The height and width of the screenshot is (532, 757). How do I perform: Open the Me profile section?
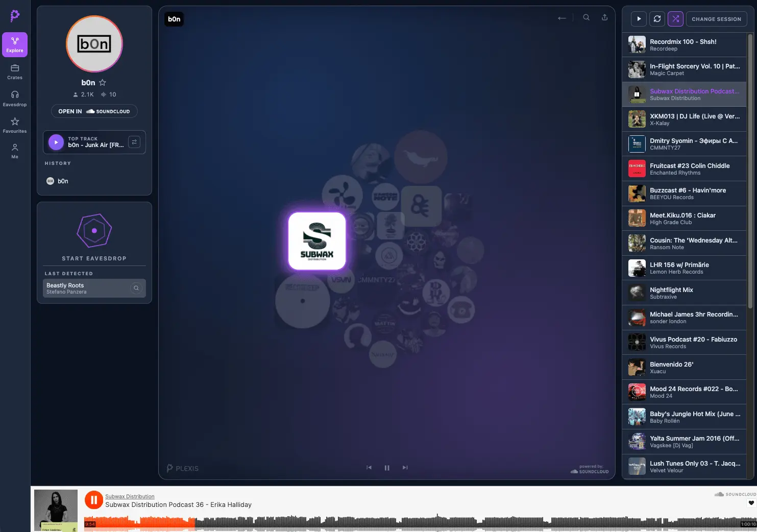point(15,151)
